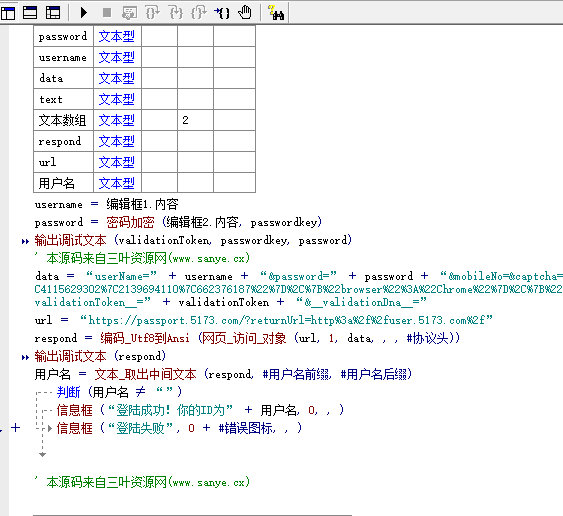Click 编码_Utf8到Ansi function name
The width and height of the screenshot is (563, 516).
tap(145, 338)
